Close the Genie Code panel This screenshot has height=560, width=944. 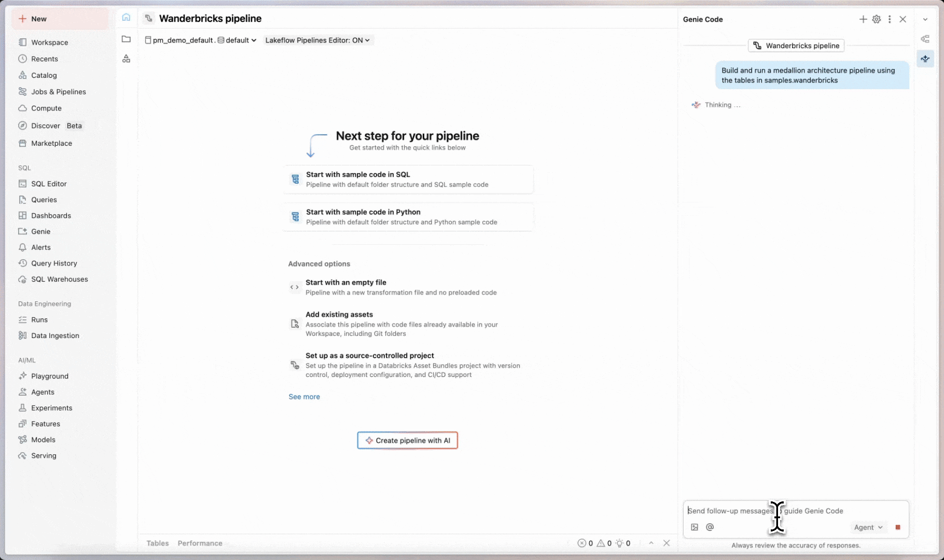[x=903, y=19]
